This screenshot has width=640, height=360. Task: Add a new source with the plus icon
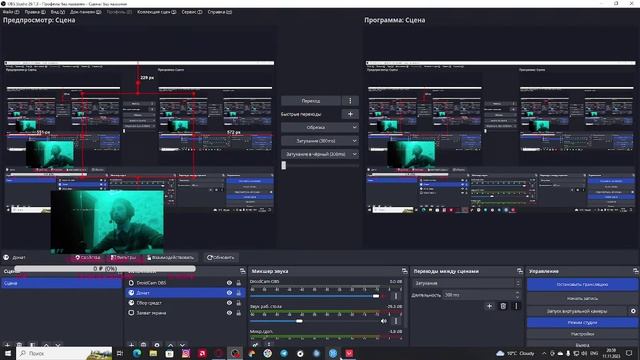point(131,345)
